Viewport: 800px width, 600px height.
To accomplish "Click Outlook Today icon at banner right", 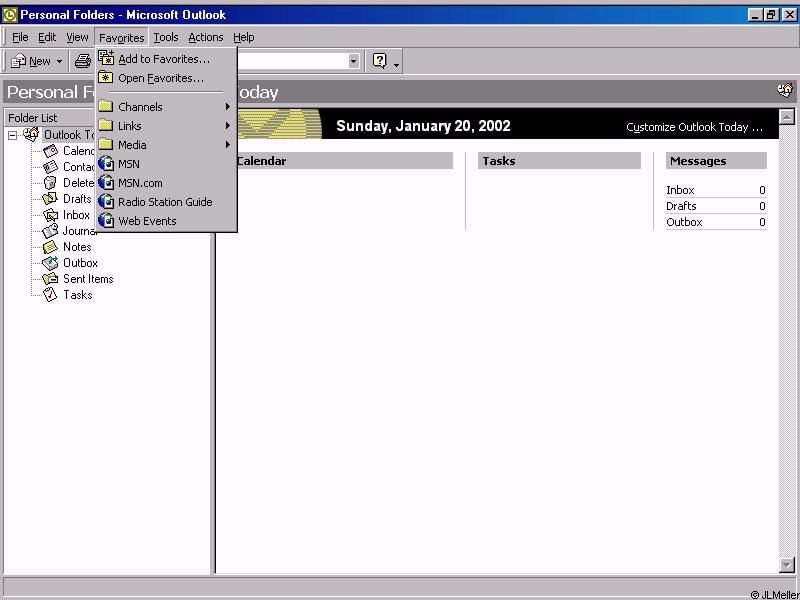I will click(x=785, y=91).
